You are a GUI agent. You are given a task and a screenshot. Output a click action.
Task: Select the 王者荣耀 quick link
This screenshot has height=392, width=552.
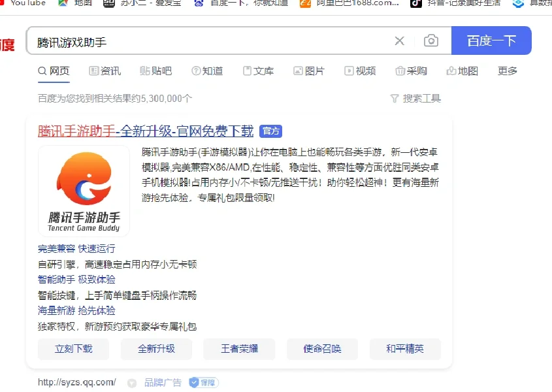click(x=240, y=349)
